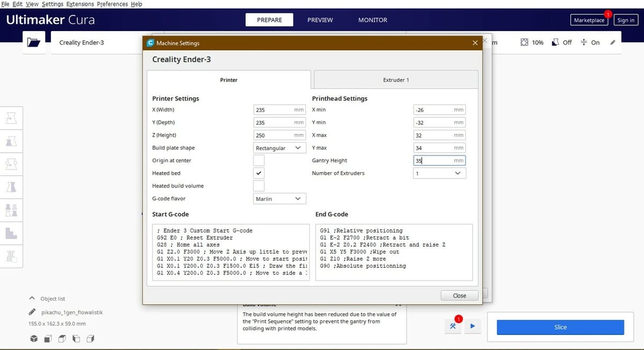Click the top view cube icon
644x350 pixels.
click(x=62, y=339)
